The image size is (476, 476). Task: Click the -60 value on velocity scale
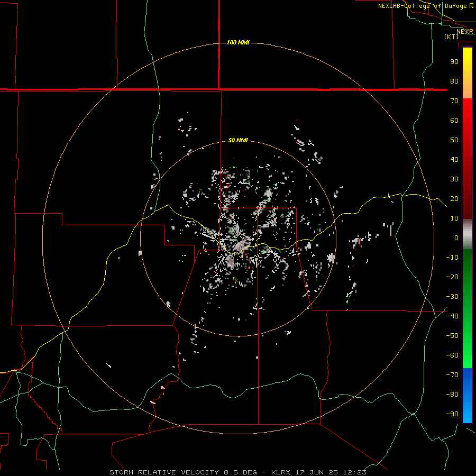[452, 355]
